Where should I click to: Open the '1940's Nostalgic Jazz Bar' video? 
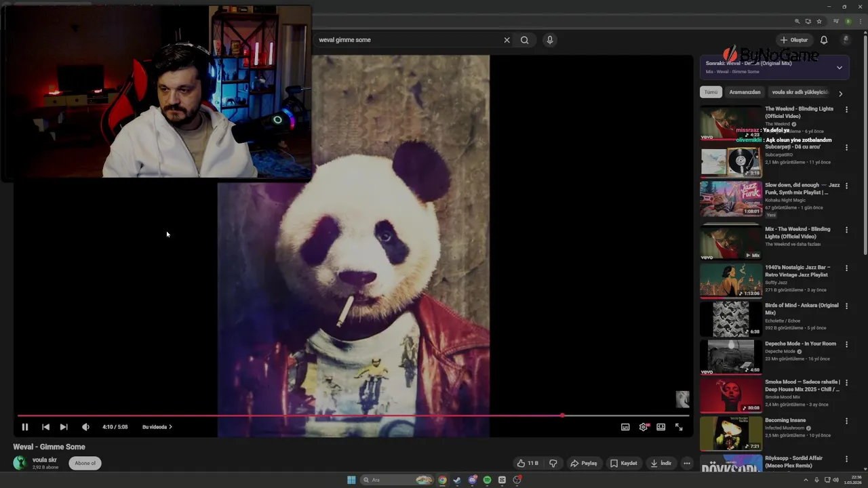click(731, 281)
